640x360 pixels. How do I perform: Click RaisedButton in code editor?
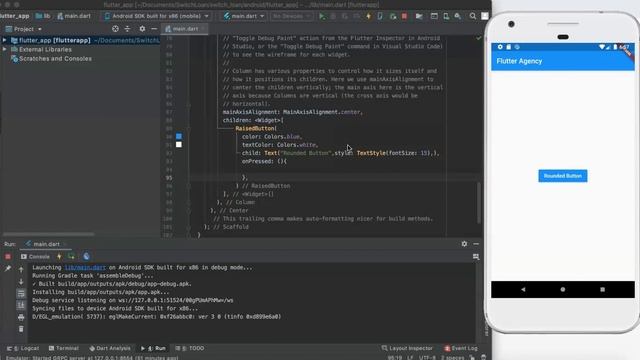click(x=255, y=128)
